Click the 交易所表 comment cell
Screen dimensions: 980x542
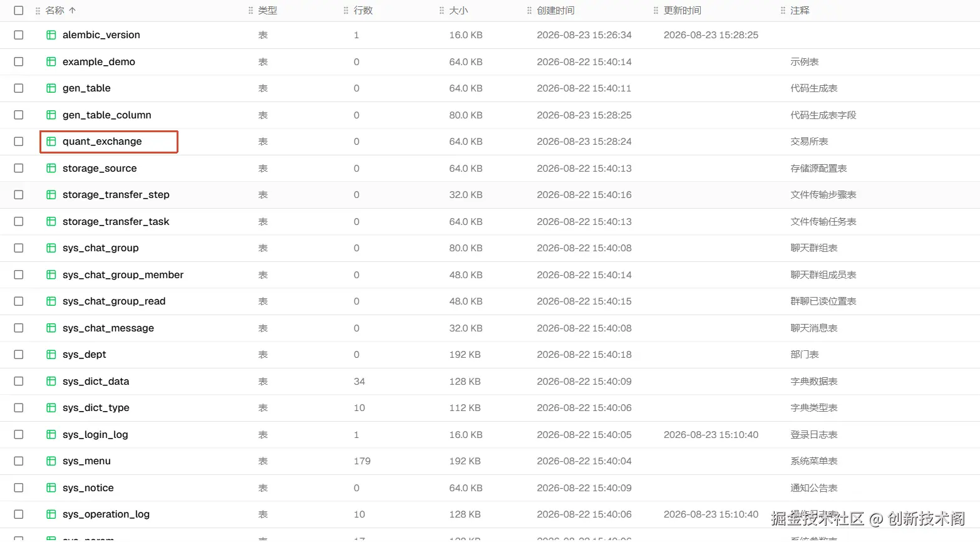tap(809, 142)
